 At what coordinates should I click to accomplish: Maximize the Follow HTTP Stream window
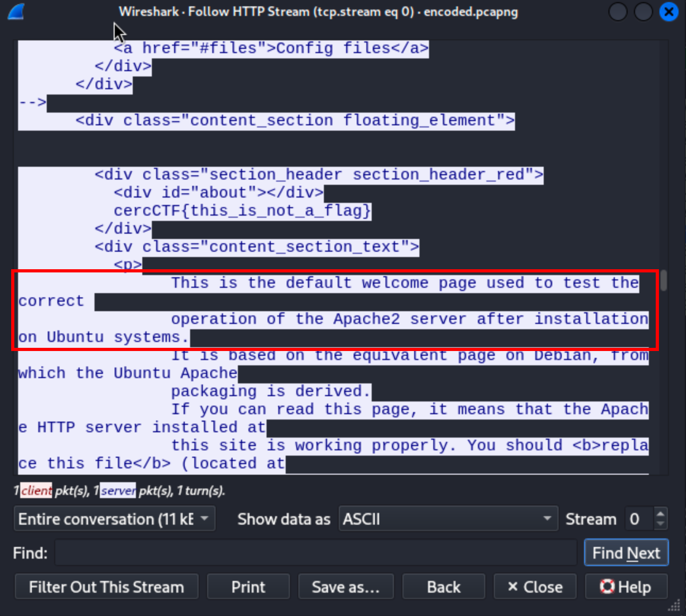click(643, 11)
